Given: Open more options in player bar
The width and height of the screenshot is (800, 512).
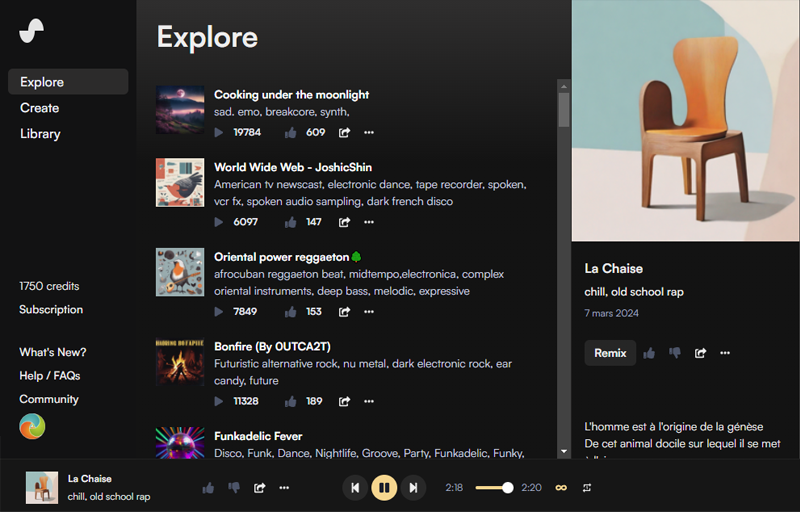Looking at the screenshot, I should [x=284, y=488].
